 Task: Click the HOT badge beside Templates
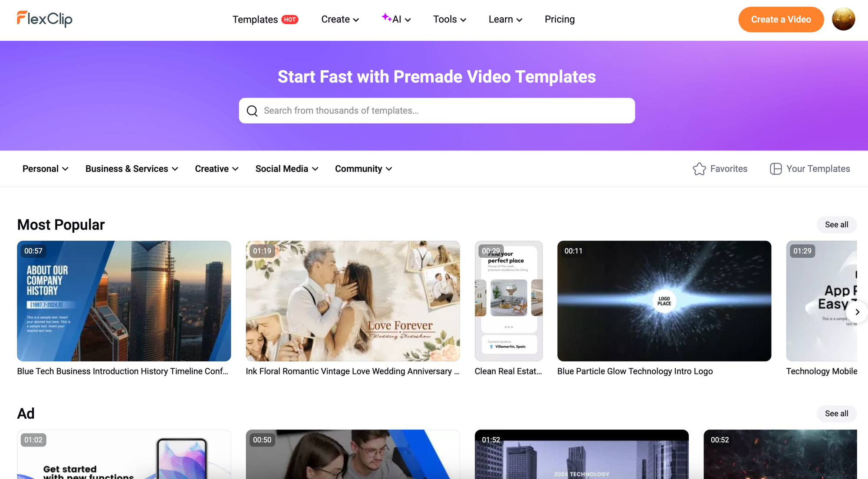tap(289, 20)
